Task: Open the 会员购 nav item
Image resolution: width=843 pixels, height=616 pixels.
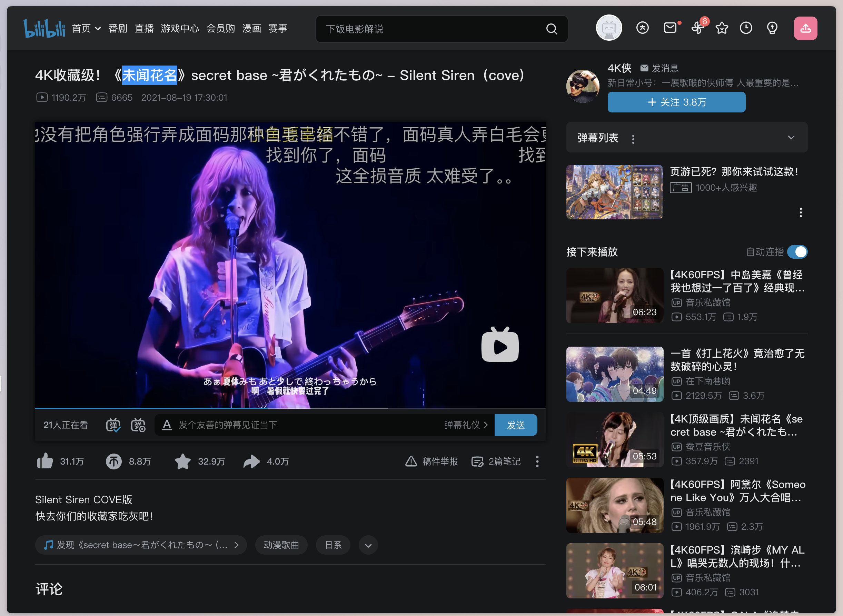Action: click(220, 28)
